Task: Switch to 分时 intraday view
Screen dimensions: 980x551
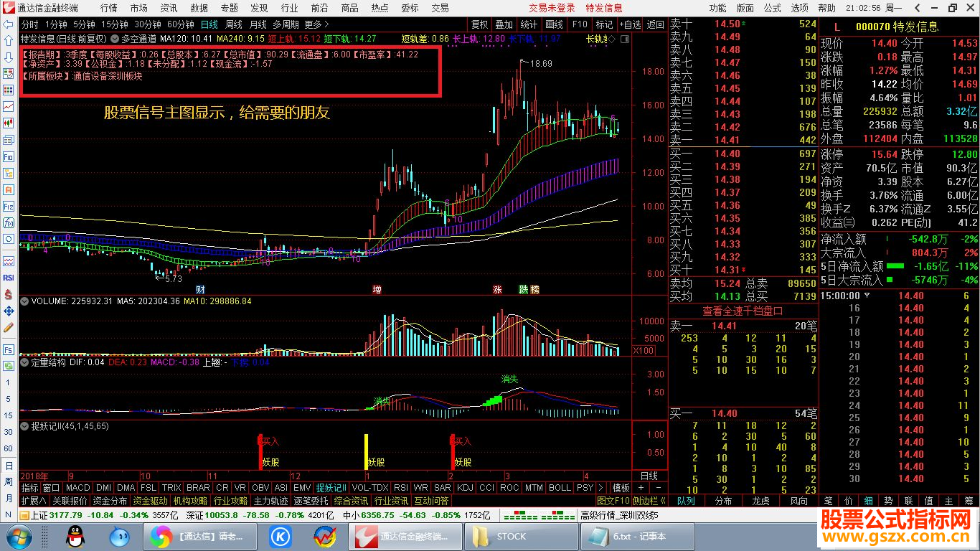Action: pyautogui.click(x=30, y=24)
